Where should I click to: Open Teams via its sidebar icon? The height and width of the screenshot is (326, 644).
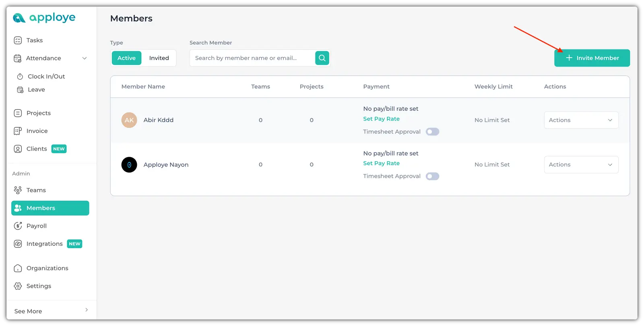point(18,190)
